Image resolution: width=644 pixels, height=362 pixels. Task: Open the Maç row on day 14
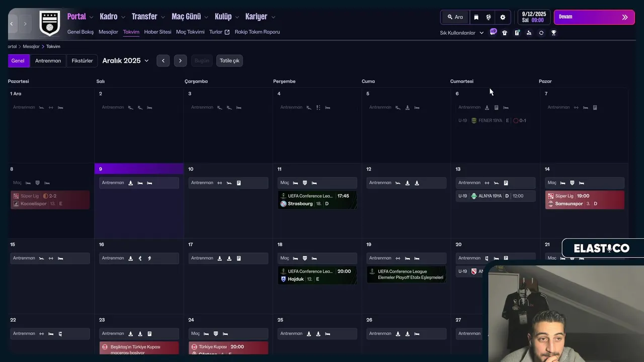pyautogui.click(x=585, y=183)
